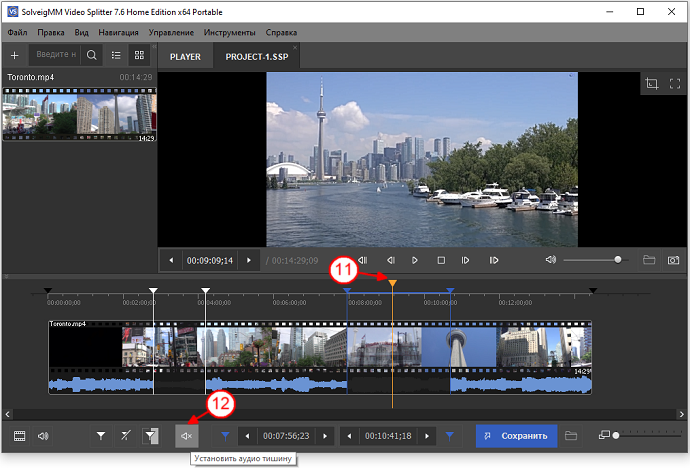The image size is (690, 468).
Task: Take a snapshot with the camera icon
Action: click(672, 260)
